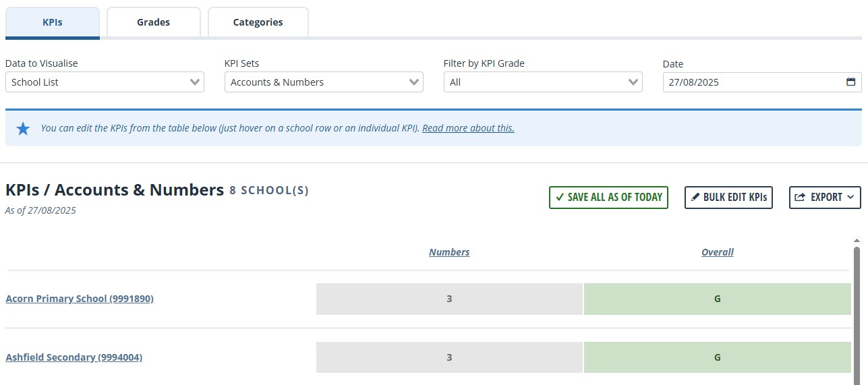Sort by the Numbers column header
Viewport: 868px width, 385px height.
[x=449, y=252]
